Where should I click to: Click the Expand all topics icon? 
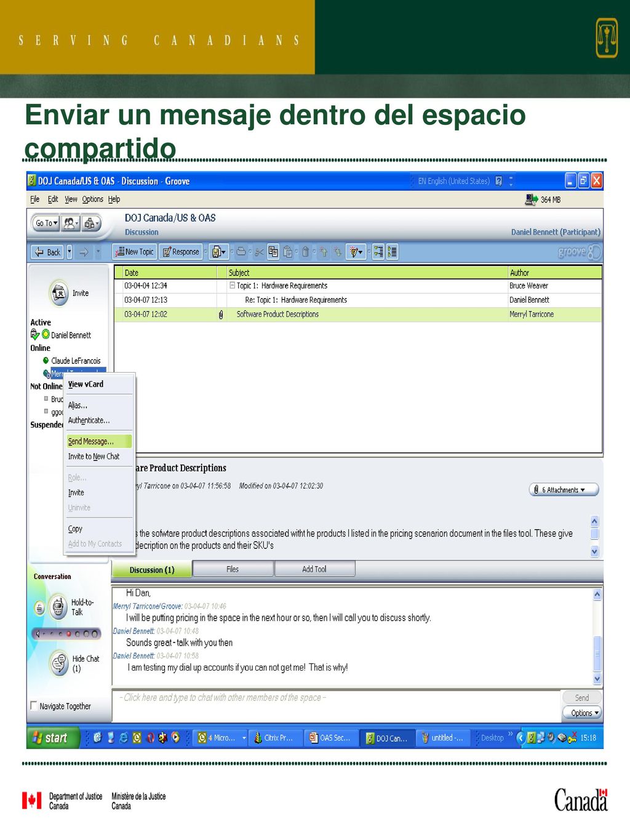378,252
